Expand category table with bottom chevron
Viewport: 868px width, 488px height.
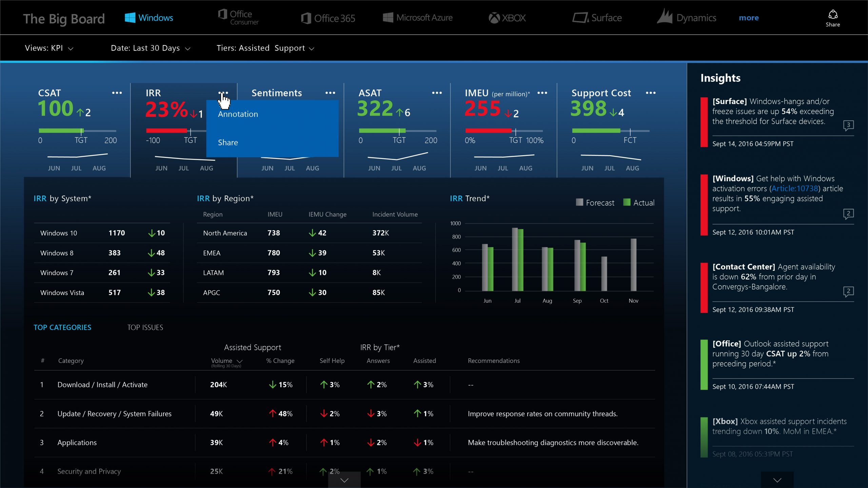[x=344, y=480]
